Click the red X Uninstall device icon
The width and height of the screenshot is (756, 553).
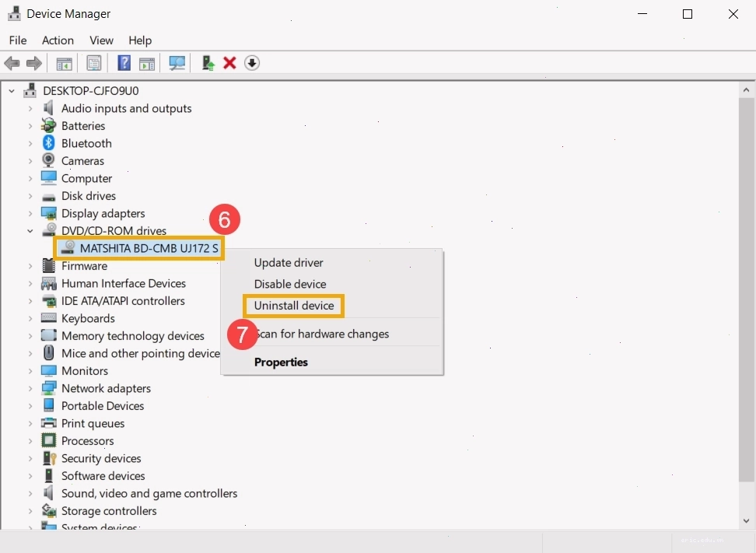(229, 63)
